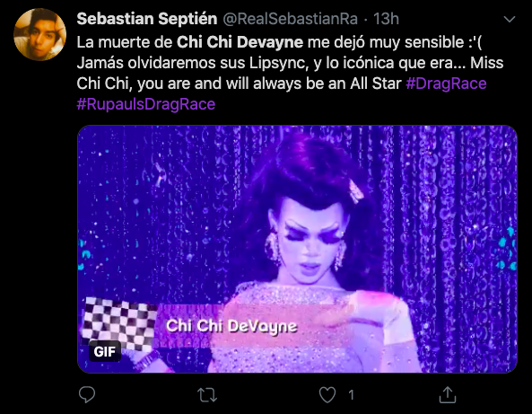
Task: Open the tweet via the 13h timestamp
Action: click(x=386, y=19)
